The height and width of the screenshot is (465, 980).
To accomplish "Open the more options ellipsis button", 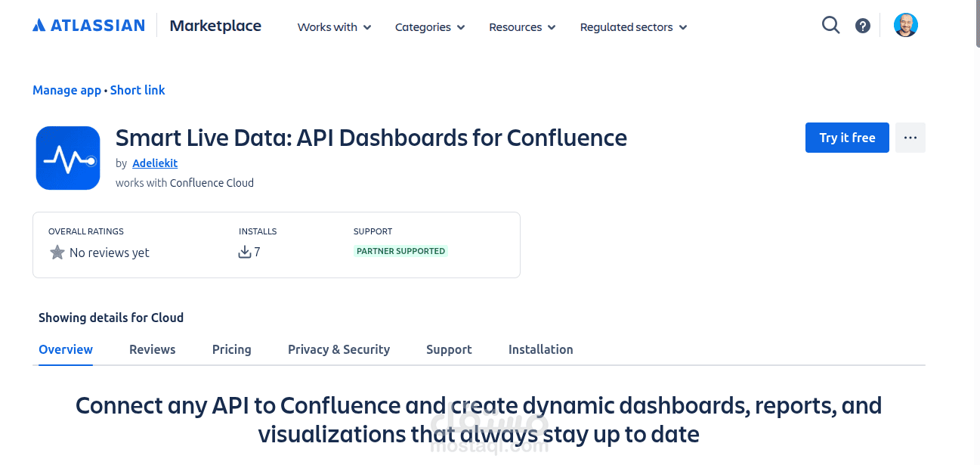I will click(910, 138).
